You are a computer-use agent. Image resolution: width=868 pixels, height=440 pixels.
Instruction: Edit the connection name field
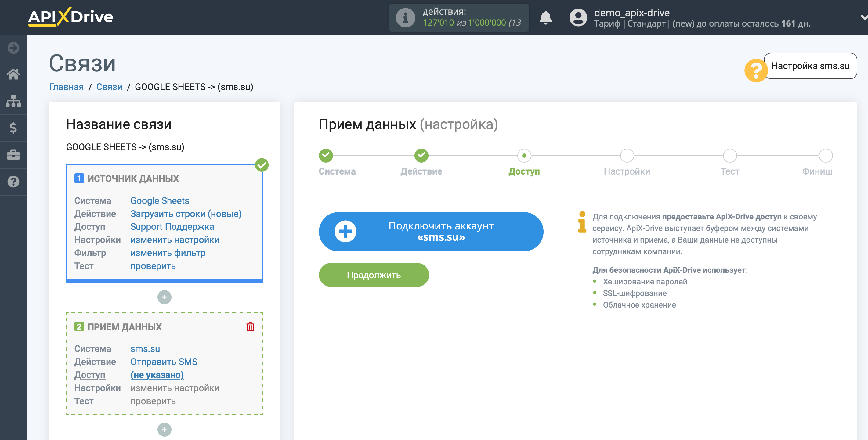pos(164,147)
